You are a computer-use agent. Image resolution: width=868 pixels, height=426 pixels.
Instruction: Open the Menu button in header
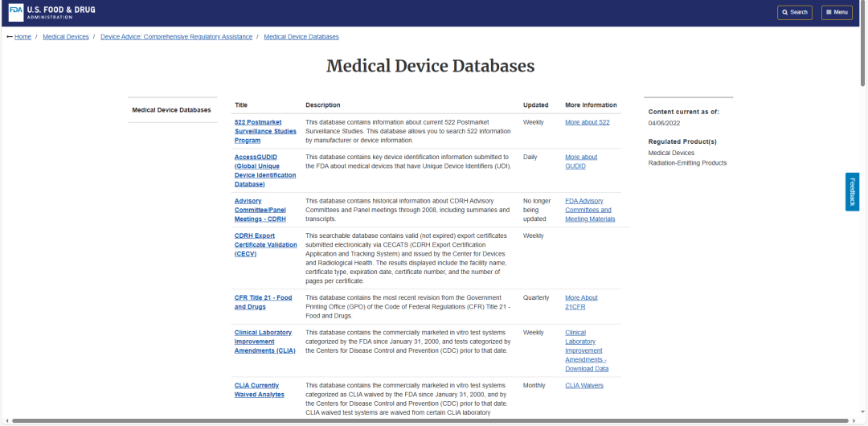click(x=837, y=12)
